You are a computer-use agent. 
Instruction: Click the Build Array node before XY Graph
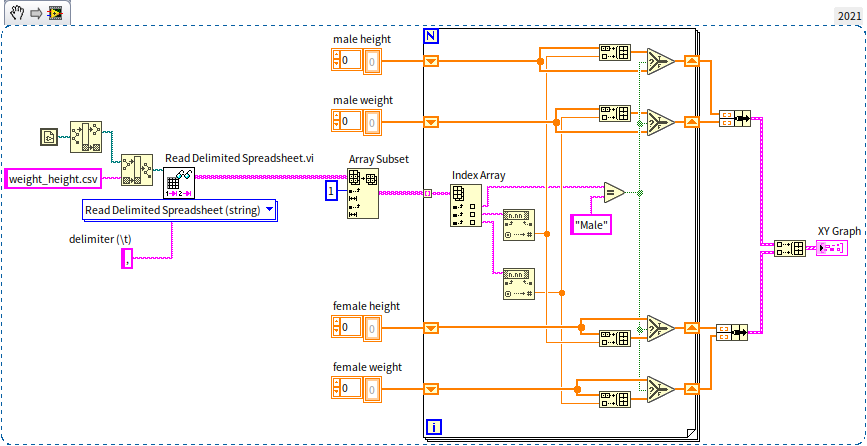tap(788, 247)
